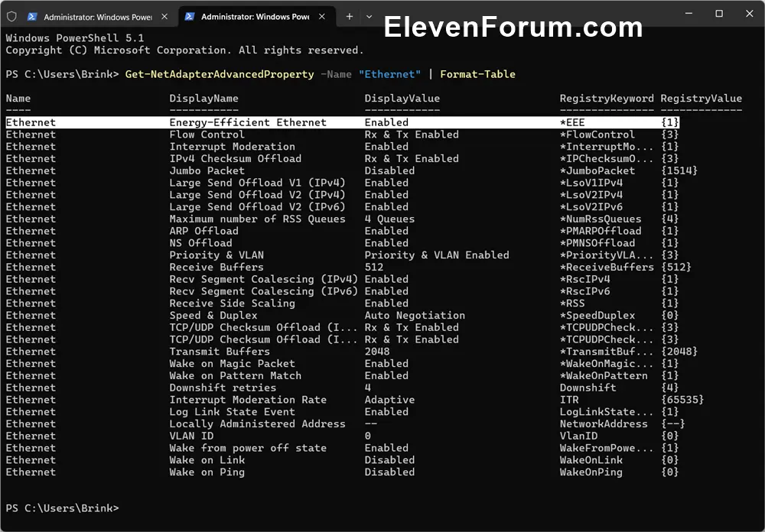765x532 pixels.
Task: Click first tab's PowerShell icon
Action: tap(32, 17)
